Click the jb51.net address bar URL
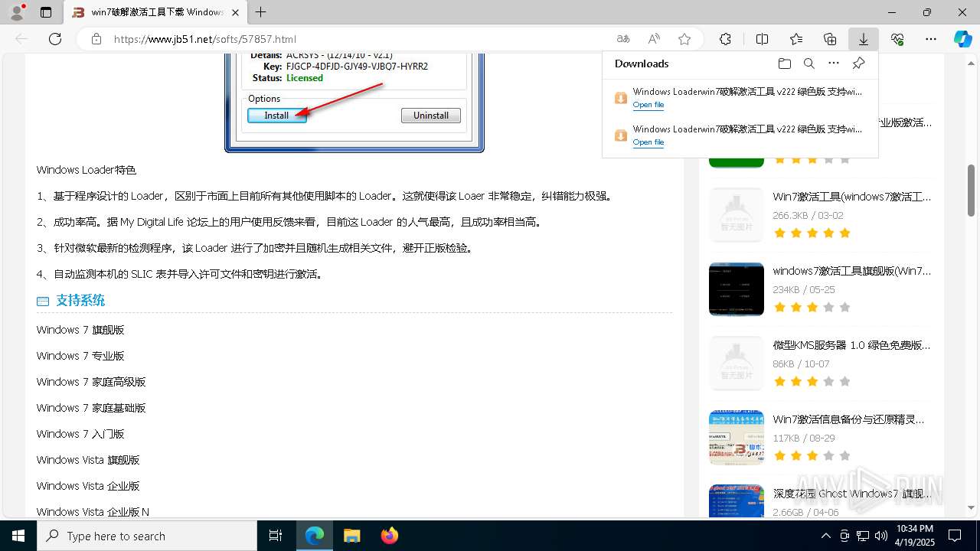980x551 pixels. pos(205,39)
